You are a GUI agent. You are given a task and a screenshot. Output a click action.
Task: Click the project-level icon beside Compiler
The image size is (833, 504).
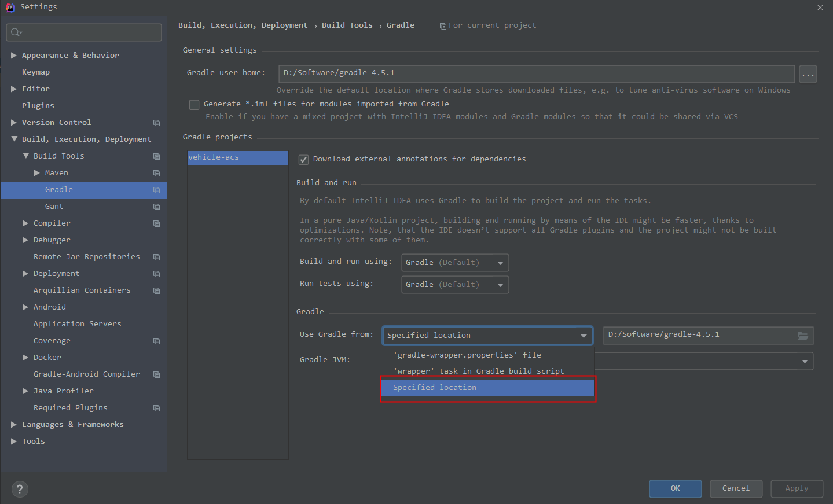[156, 223]
